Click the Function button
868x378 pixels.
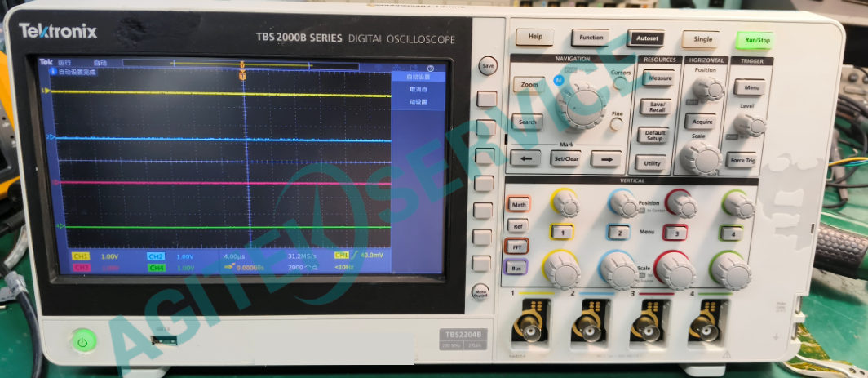(591, 38)
